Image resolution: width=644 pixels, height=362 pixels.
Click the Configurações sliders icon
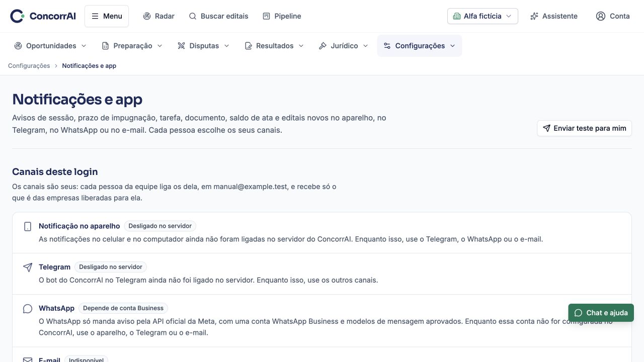click(x=387, y=46)
